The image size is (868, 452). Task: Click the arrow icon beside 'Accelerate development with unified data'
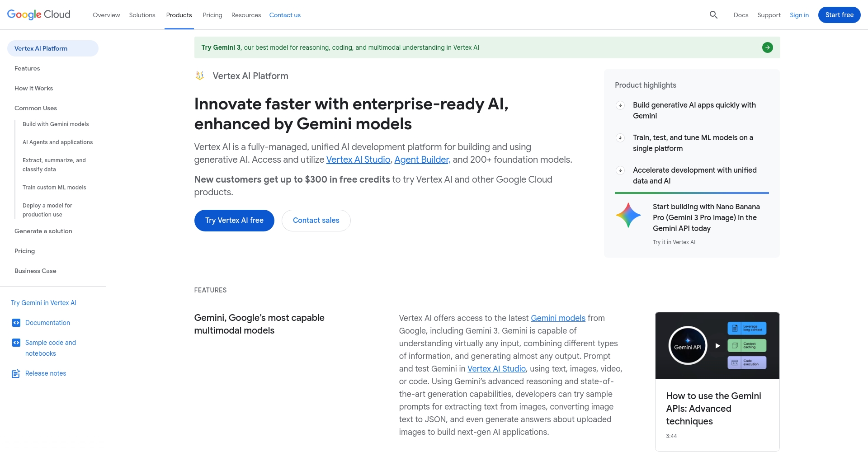[x=620, y=170]
